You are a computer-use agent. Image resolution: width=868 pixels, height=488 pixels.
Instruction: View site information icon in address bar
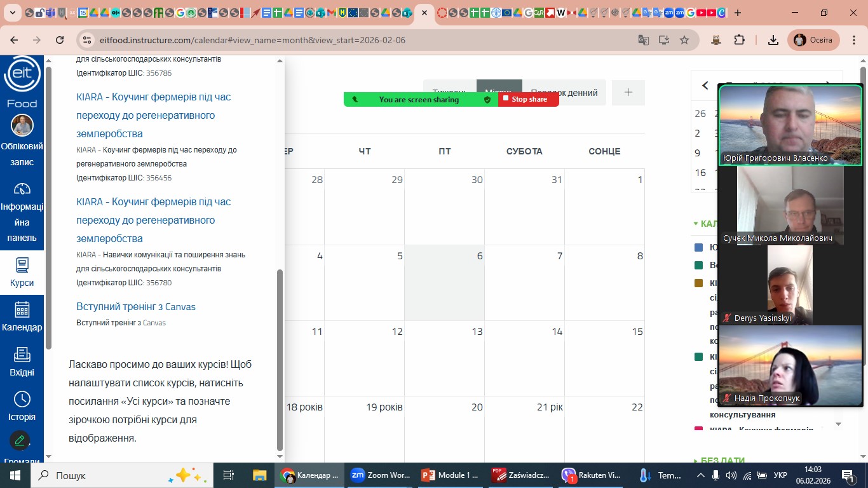pos(88,40)
